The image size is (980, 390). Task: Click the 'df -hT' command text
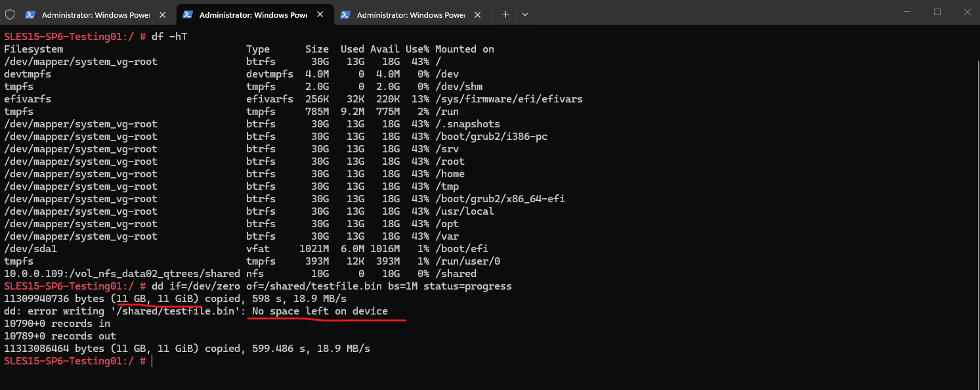tap(169, 37)
